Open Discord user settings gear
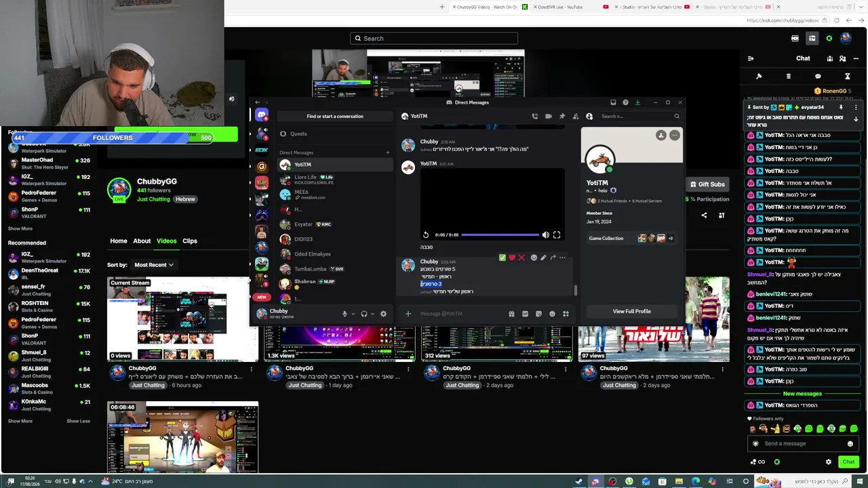The height and width of the screenshot is (488, 868). 383,314
